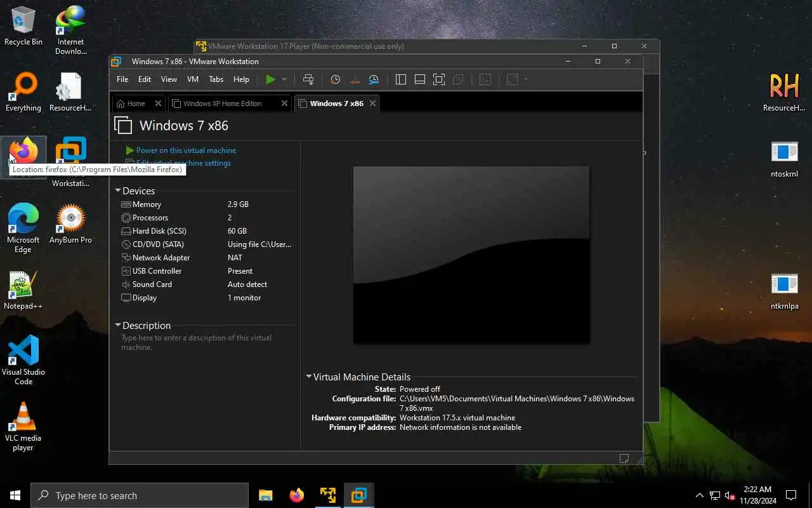Click Revert to snapshot toolbar icon
The height and width of the screenshot is (508, 812).
(x=355, y=79)
